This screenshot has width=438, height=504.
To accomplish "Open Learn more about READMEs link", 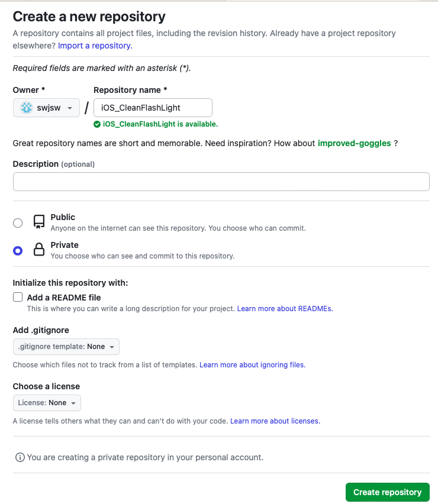I will click(x=285, y=309).
